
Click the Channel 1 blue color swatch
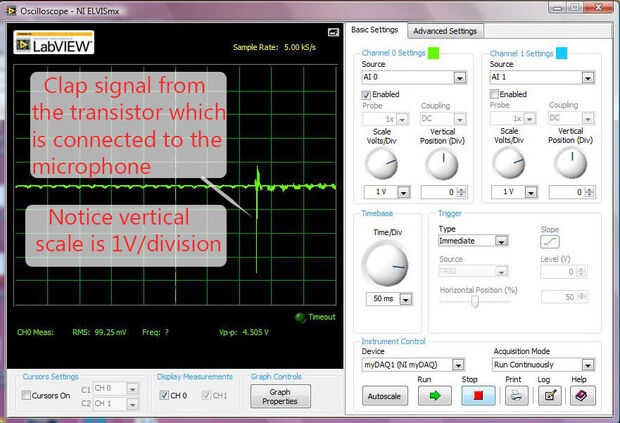tap(561, 53)
